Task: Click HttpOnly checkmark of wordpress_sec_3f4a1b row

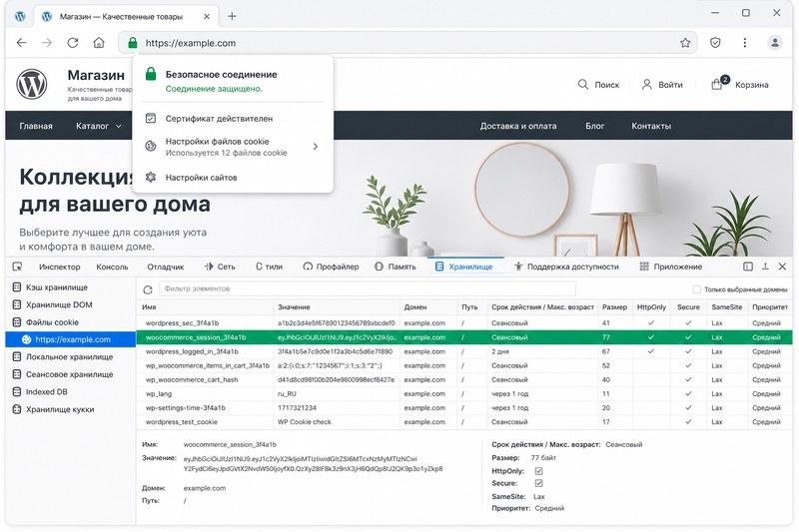Action: coord(651,322)
